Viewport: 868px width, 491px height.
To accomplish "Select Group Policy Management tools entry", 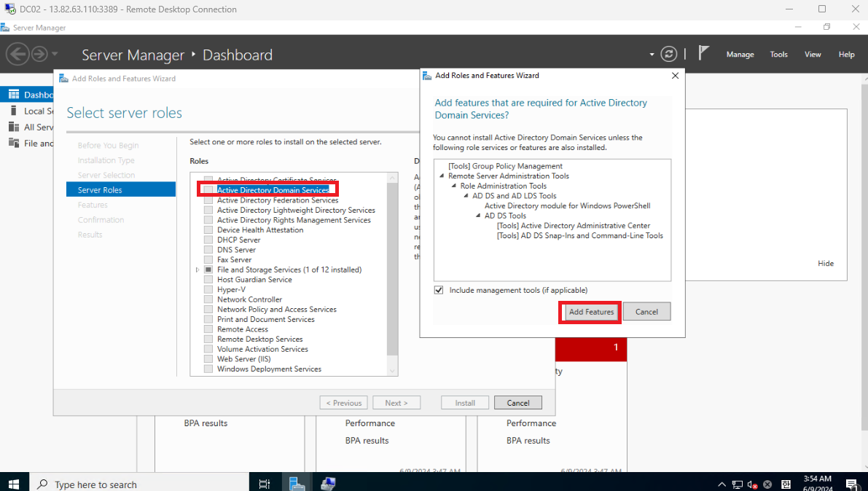I will pos(505,166).
